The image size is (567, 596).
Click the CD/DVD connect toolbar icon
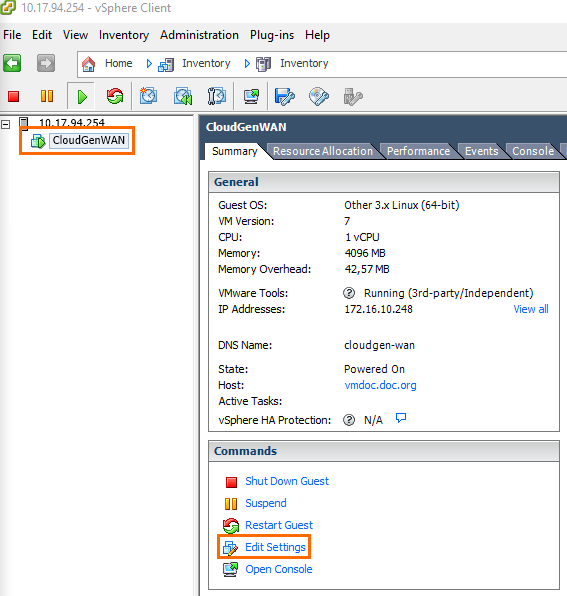(318, 97)
